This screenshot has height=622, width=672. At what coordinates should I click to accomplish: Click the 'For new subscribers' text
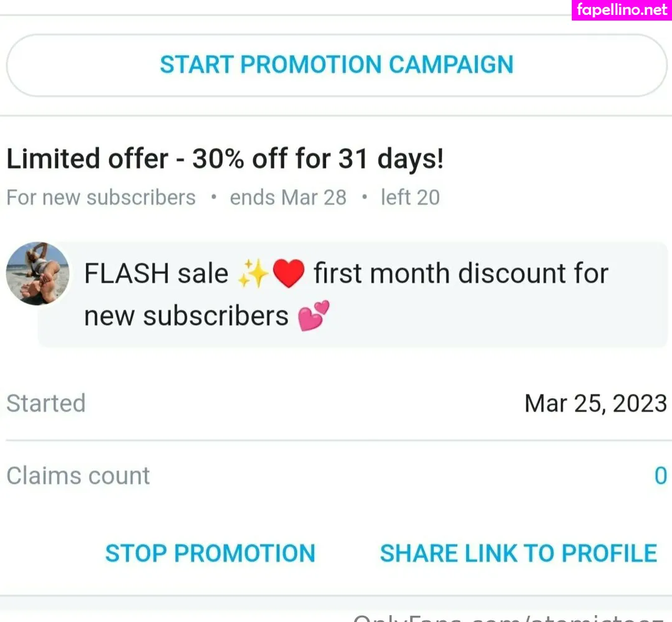tap(101, 197)
